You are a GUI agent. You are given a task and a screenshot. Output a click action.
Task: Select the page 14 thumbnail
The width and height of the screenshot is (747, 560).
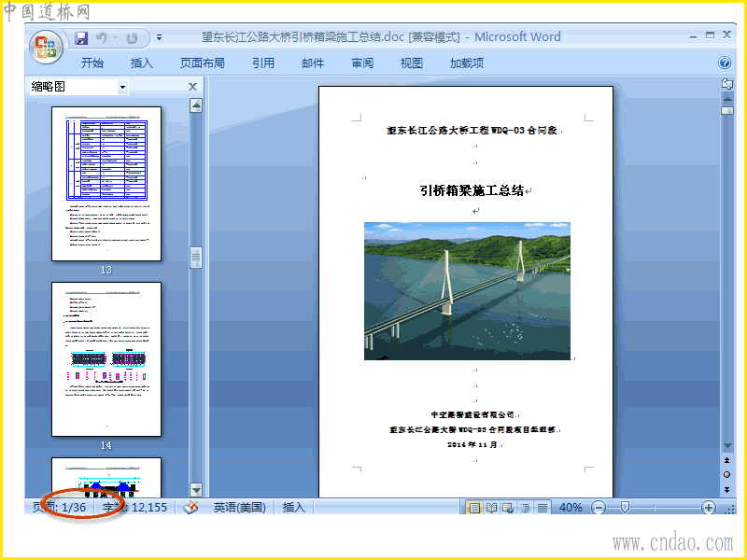[x=106, y=359]
